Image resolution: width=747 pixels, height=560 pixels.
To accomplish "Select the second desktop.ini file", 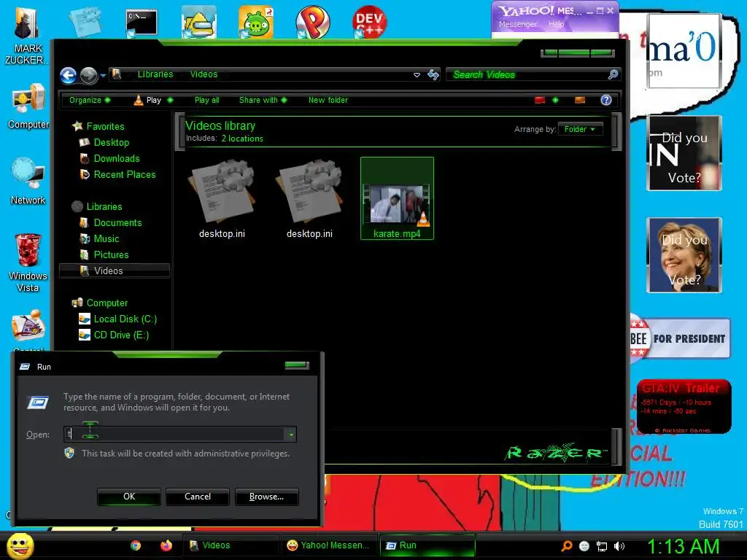I will pos(309,198).
